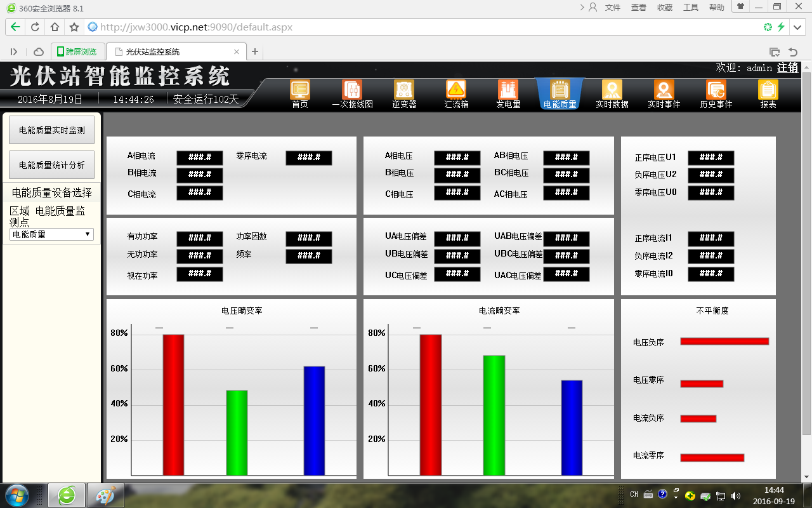The width and height of the screenshot is (812, 508).
Task: Click the sidebar toggle icon left of tabs
Action: click(x=14, y=52)
